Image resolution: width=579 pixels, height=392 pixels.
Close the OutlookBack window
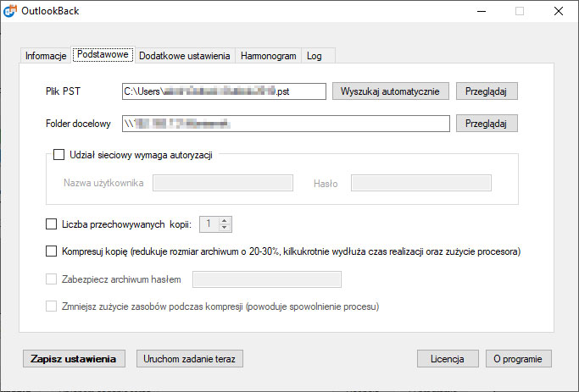click(x=559, y=11)
